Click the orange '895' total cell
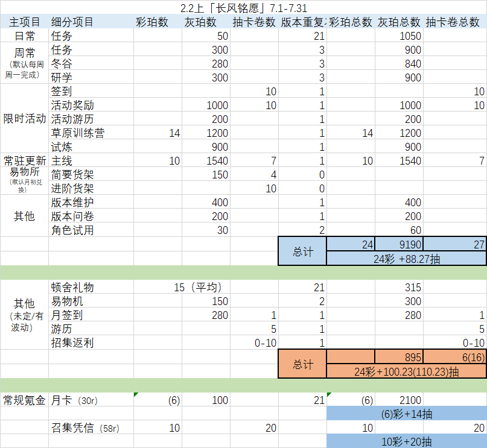Viewport: 487px width, 448px height. [x=399, y=357]
